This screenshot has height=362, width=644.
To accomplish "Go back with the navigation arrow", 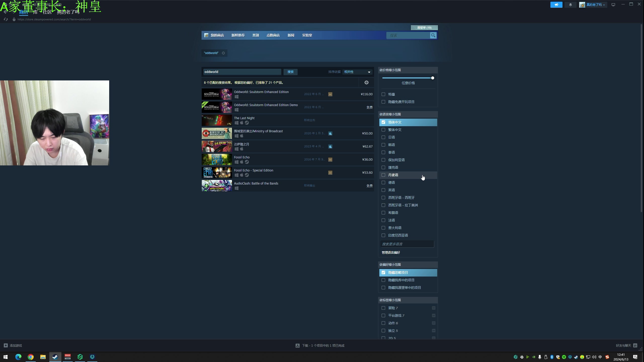I will click(5, 12).
